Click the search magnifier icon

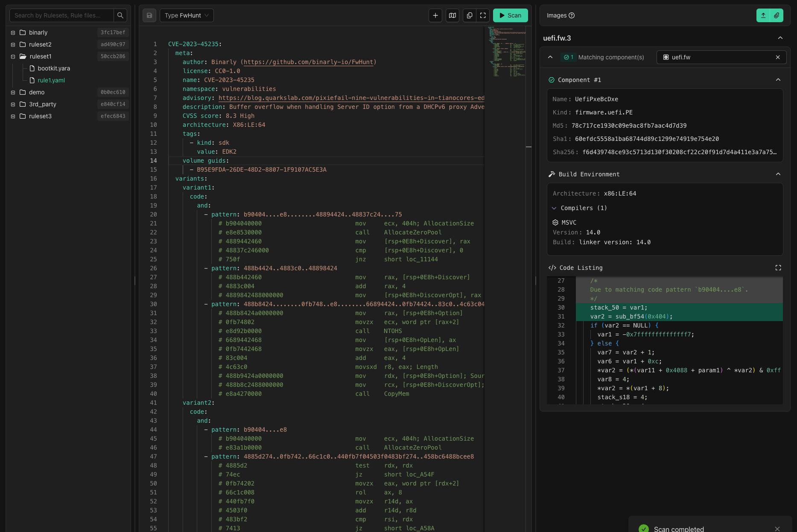120,15
